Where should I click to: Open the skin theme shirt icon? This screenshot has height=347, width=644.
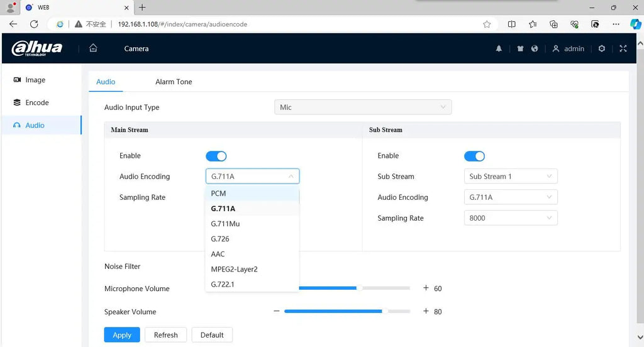520,48
